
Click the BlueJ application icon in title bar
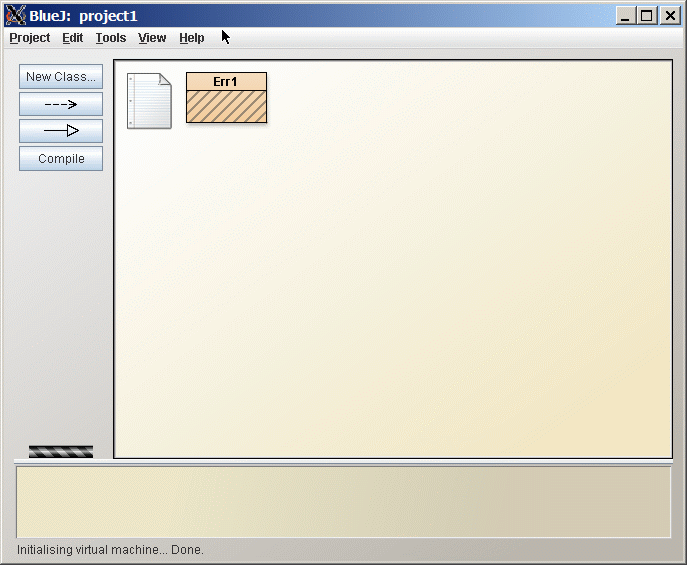15,16
